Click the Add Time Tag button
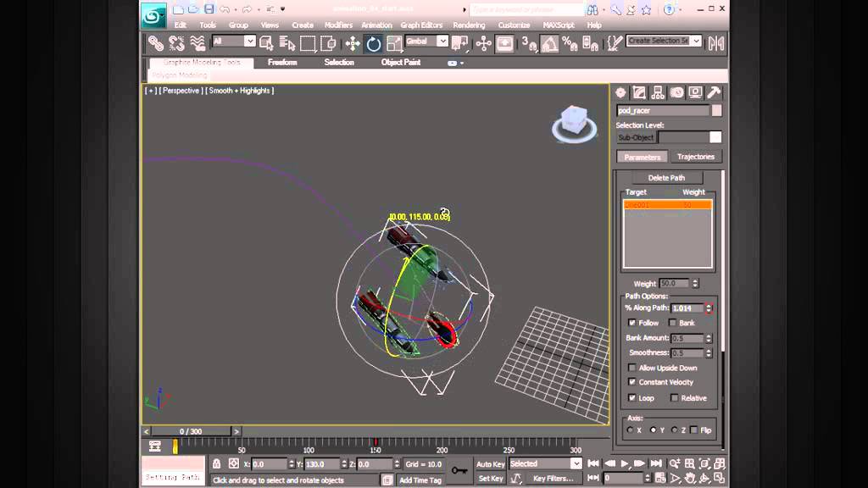 tap(420, 480)
